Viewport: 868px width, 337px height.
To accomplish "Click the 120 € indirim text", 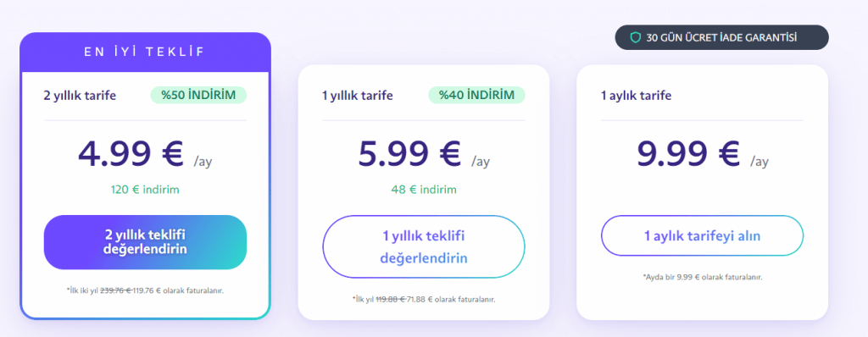I will pos(145,190).
